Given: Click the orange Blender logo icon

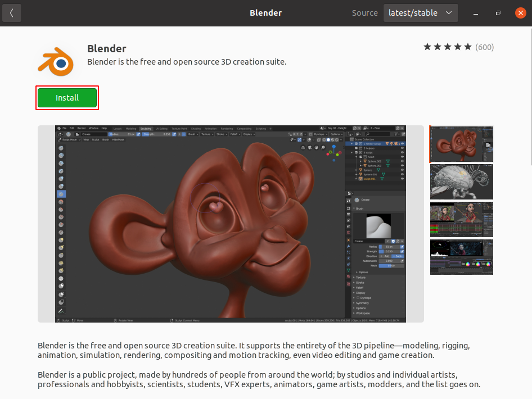Looking at the screenshot, I should (x=56, y=61).
